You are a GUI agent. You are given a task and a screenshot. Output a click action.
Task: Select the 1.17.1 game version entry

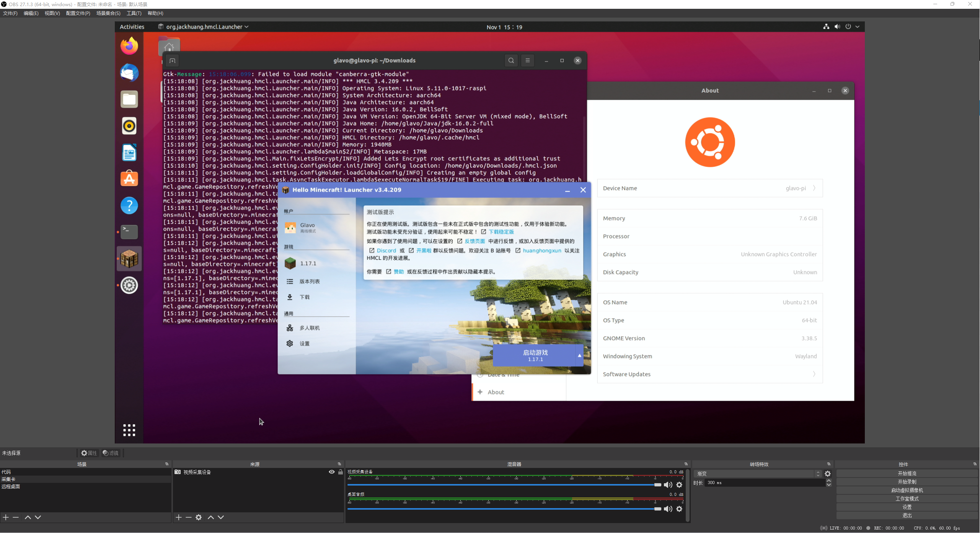pyautogui.click(x=308, y=263)
